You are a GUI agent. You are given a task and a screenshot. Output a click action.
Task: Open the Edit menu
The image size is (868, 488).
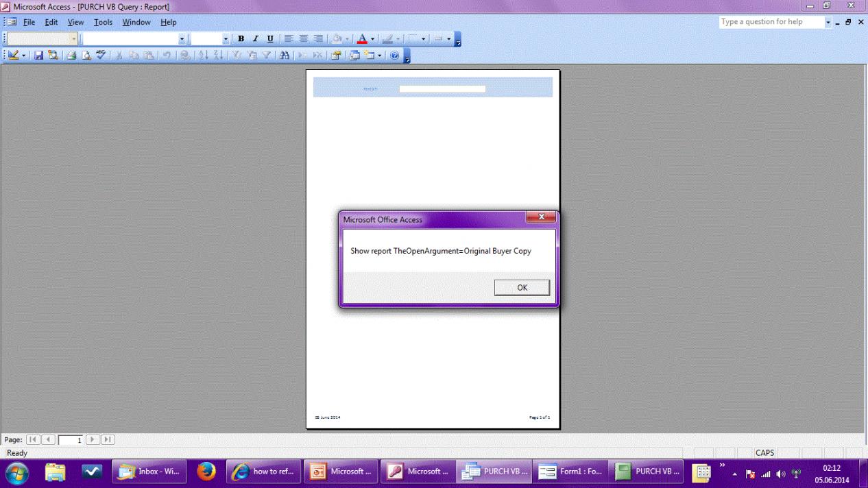click(51, 22)
